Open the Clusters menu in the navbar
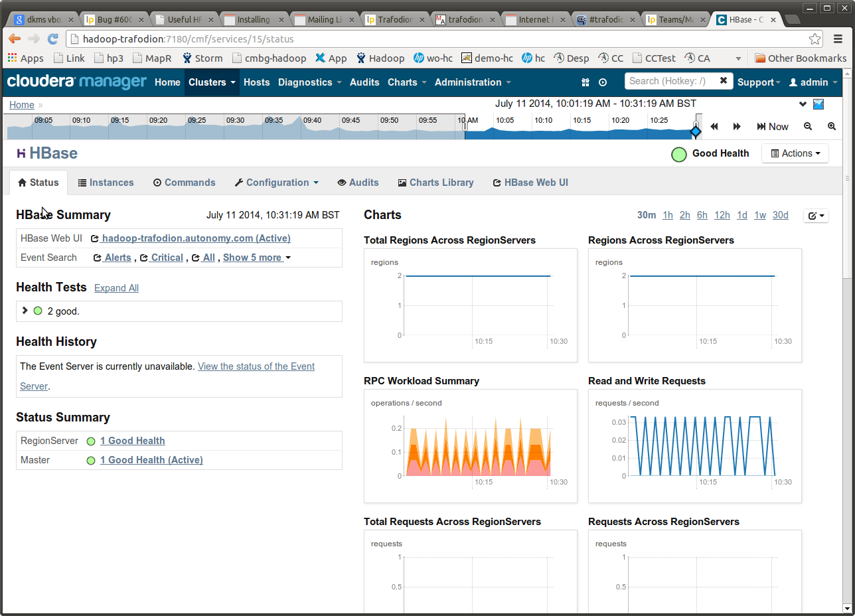 click(212, 82)
